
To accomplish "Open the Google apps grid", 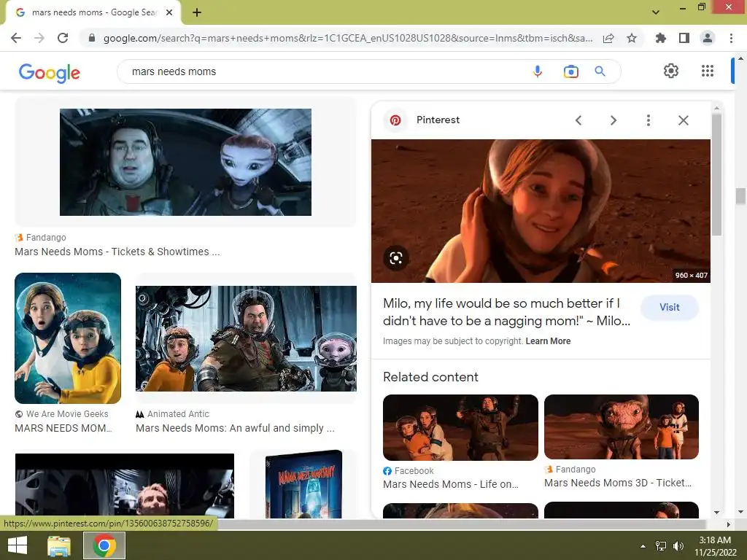I will [x=708, y=71].
